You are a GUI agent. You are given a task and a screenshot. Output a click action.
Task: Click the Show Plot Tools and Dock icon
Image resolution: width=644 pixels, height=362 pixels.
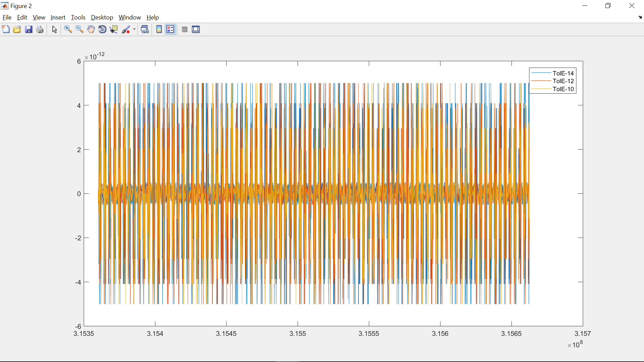pyautogui.click(x=196, y=29)
